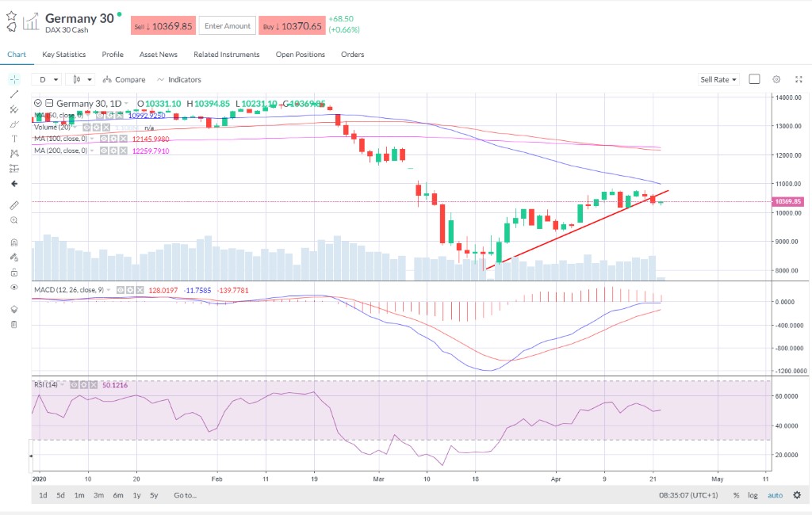
Task: Expand chart to fullscreen mode
Action: [799, 79]
